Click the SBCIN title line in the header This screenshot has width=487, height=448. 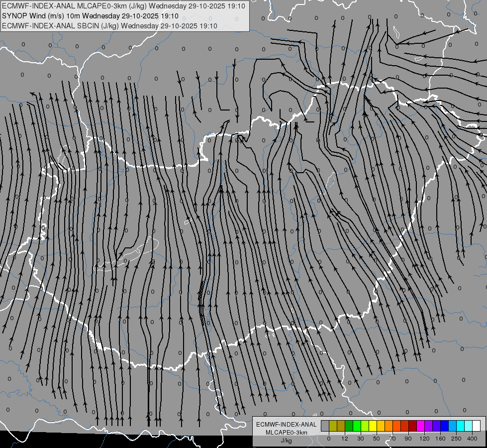coord(109,26)
